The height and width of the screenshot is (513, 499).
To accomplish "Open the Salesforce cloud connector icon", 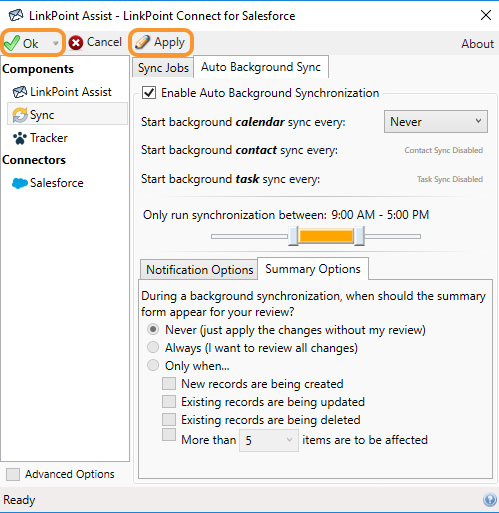I will pyautogui.click(x=20, y=183).
